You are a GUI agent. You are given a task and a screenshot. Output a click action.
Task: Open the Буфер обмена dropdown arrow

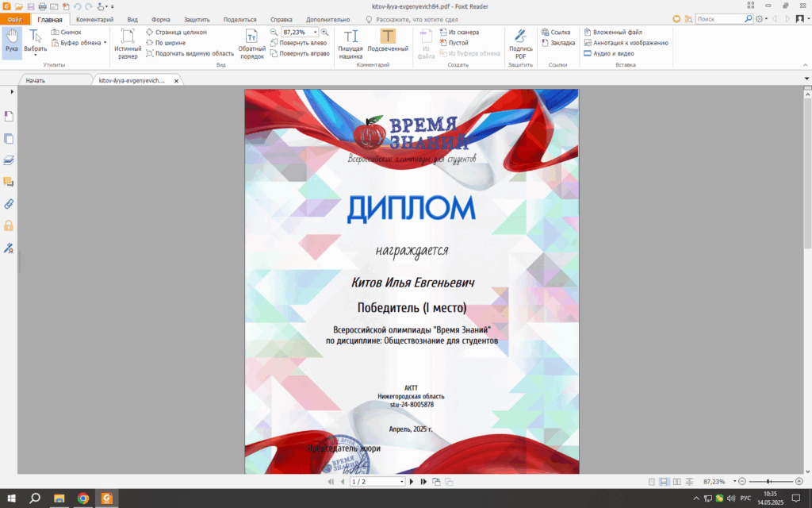point(105,43)
